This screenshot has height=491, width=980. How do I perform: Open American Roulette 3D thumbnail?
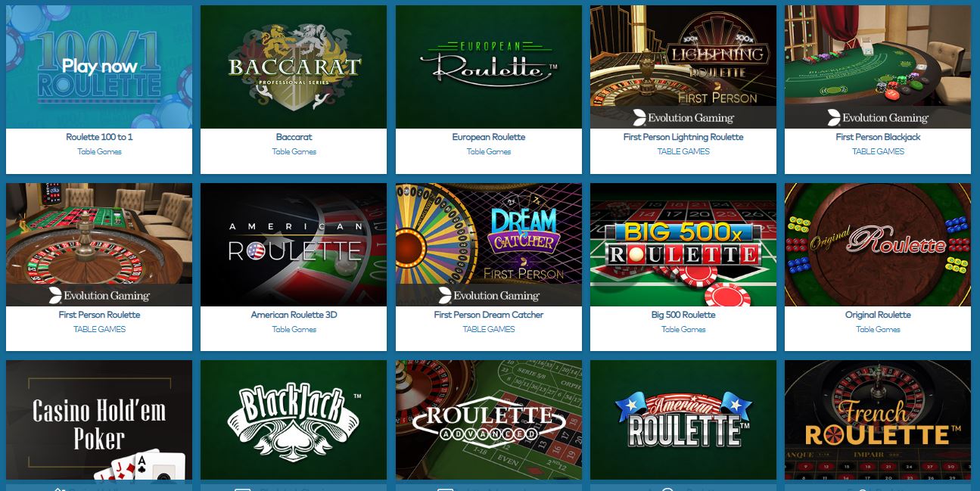point(294,244)
